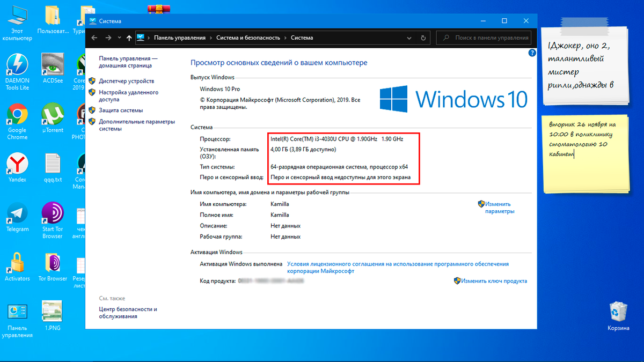
Task: Expand the chevron after Система и безопасность breadcrumb
Action: (x=286, y=38)
